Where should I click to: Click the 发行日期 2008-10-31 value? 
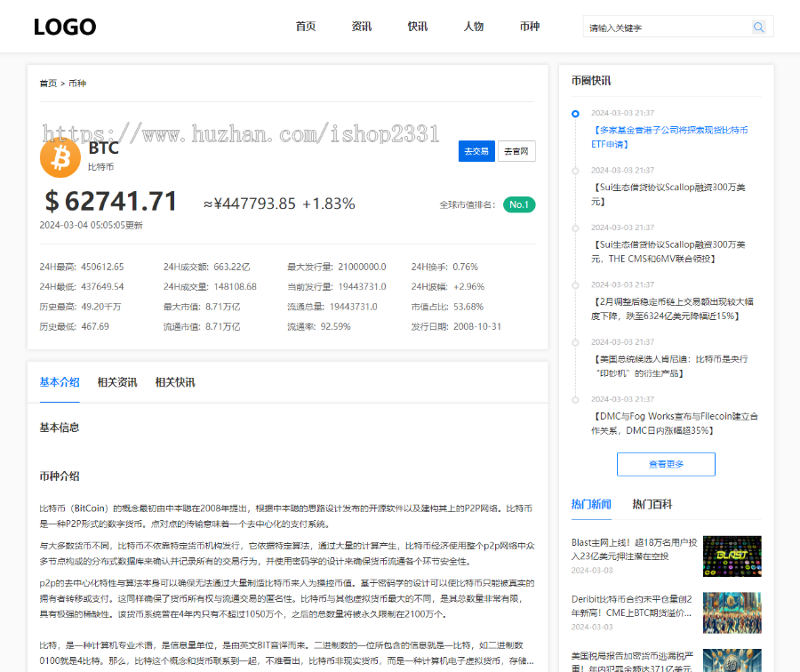click(477, 326)
